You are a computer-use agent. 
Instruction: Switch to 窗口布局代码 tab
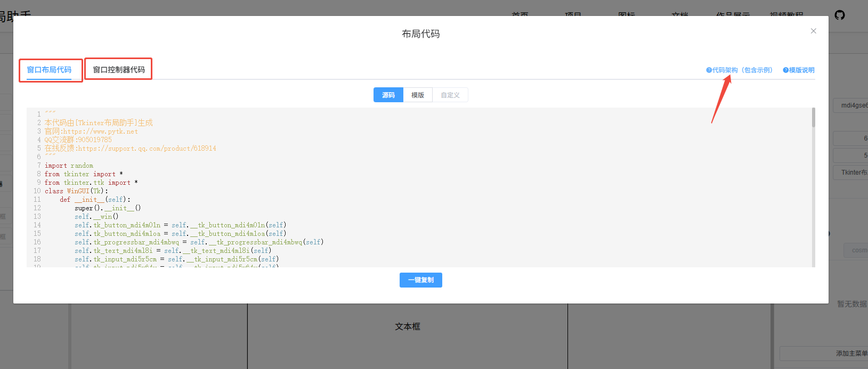click(x=49, y=70)
